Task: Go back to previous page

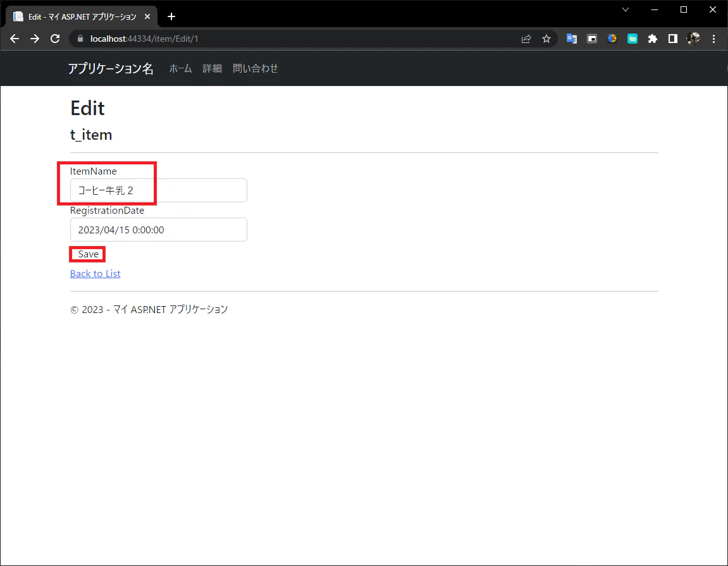Action: (x=15, y=39)
